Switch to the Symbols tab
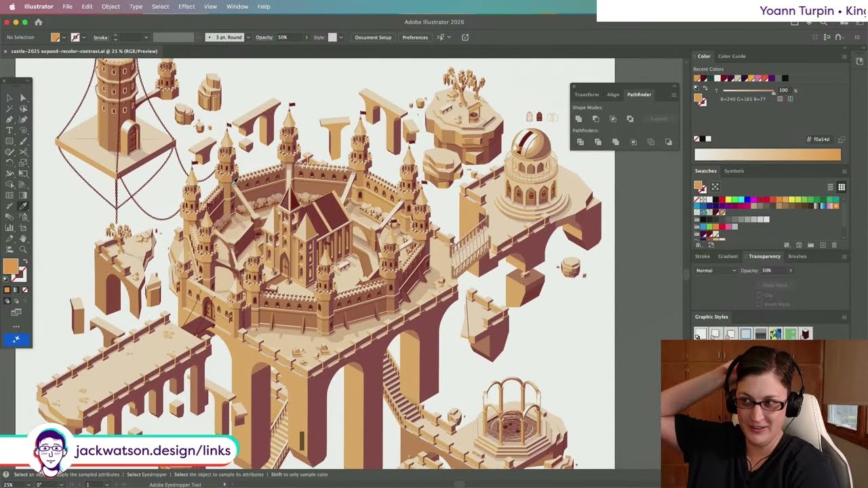 734,171
